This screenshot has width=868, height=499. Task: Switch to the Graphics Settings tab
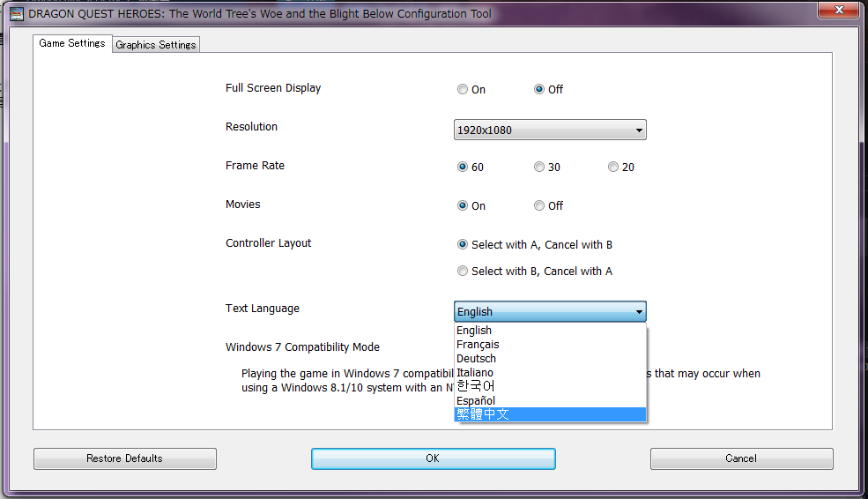156,44
